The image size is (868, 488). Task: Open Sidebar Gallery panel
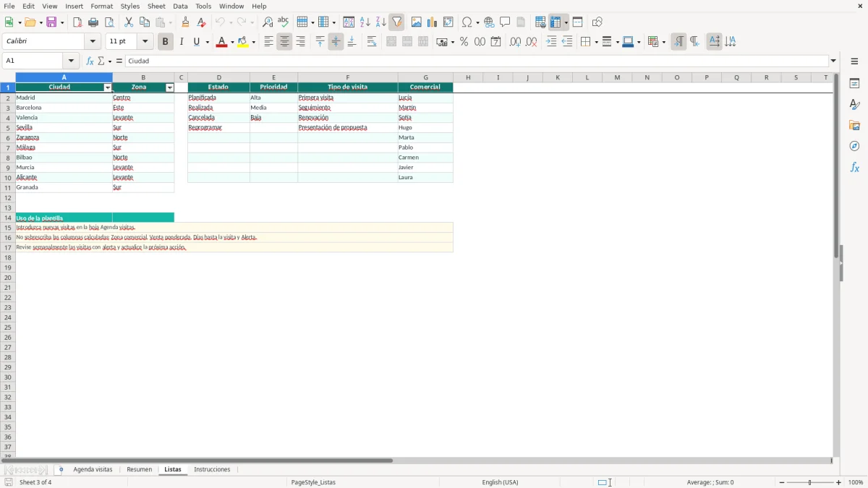[854, 125]
